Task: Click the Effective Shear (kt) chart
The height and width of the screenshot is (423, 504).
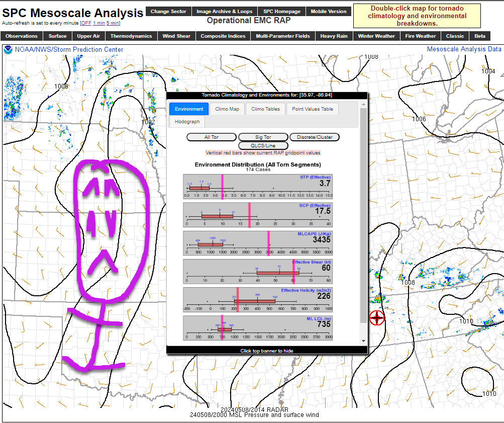Action: point(258,272)
